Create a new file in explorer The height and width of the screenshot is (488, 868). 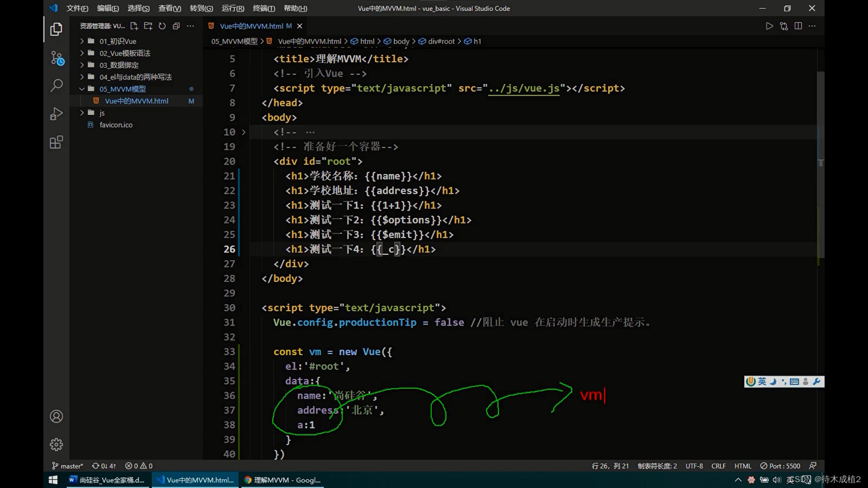coord(134,26)
